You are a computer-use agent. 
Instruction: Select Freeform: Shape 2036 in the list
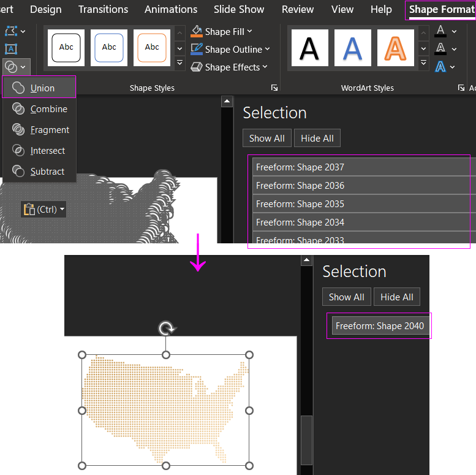pyautogui.click(x=300, y=186)
